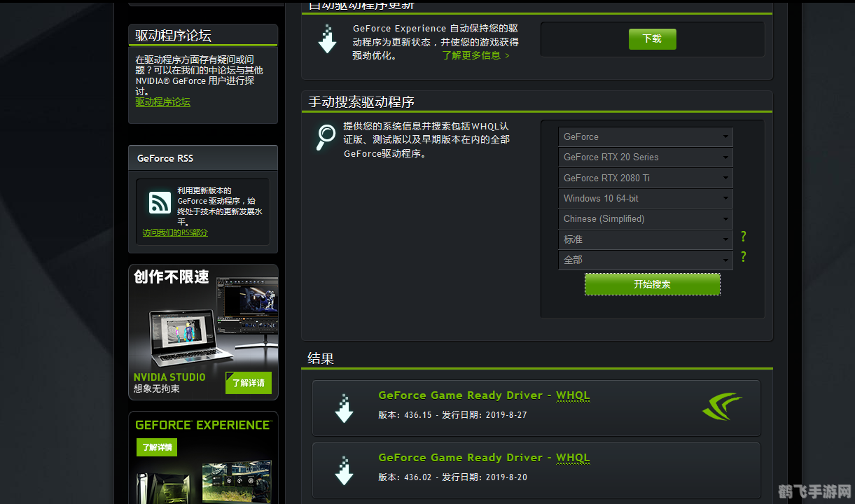The height and width of the screenshot is (504, 855).
Task: Open the GeForce RTX 2080 Ti dropdown
Action: click(645, 178)
